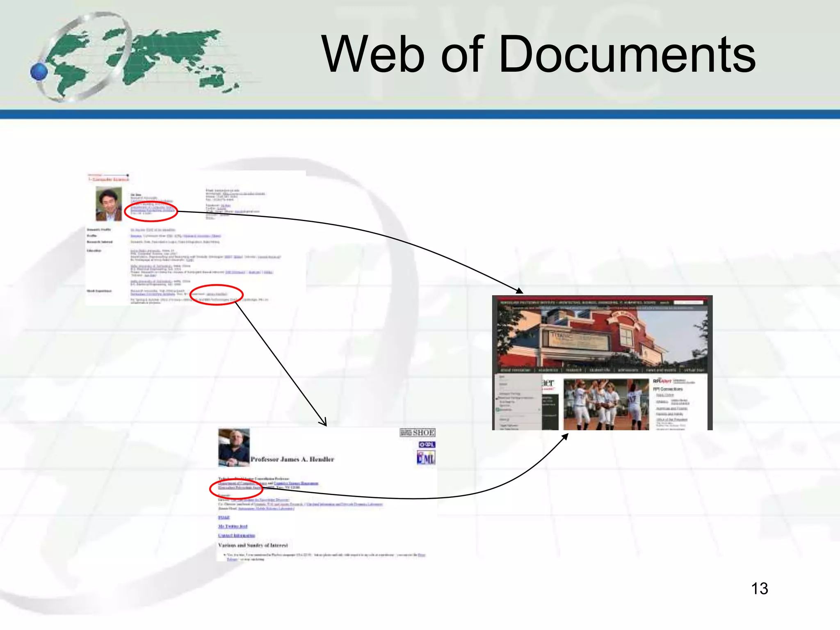This screenshot has height=630, width=840.
Task: Click the 'RPI Connections' heading
Action: tap(668, 389)
